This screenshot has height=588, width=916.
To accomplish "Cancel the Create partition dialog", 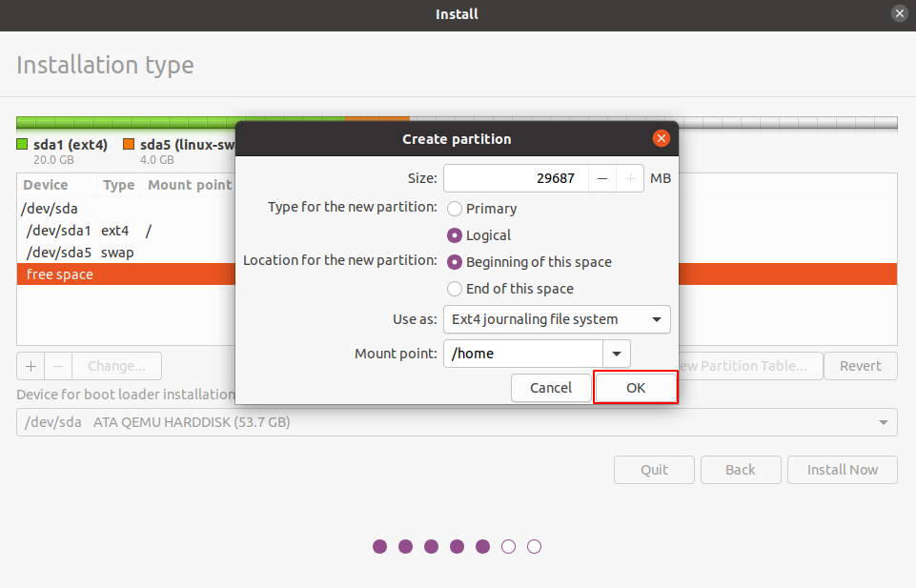I will (x=551, y=388).
